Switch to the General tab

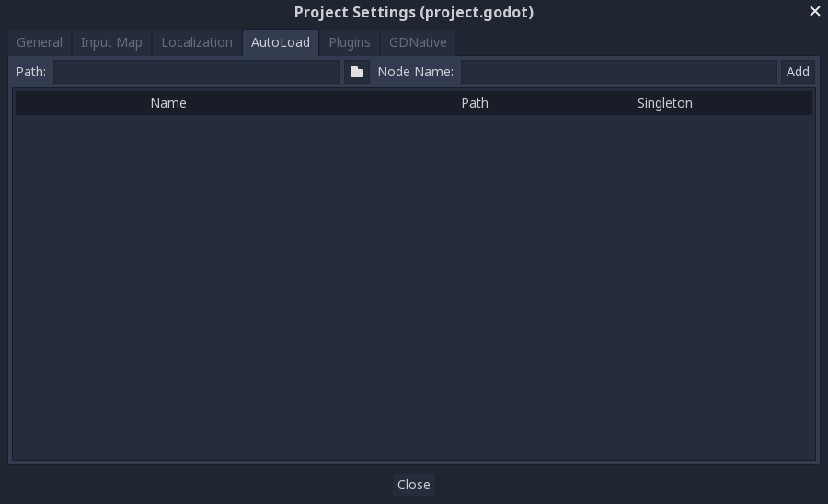(40, 42)
